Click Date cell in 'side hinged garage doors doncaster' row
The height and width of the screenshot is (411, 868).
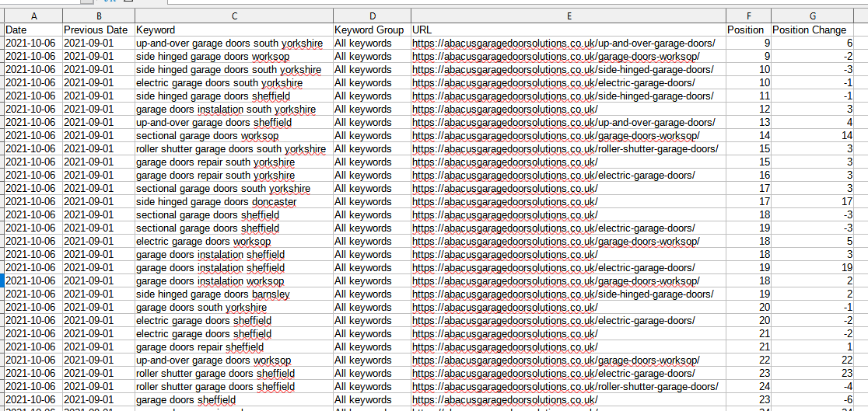(33, 202)
